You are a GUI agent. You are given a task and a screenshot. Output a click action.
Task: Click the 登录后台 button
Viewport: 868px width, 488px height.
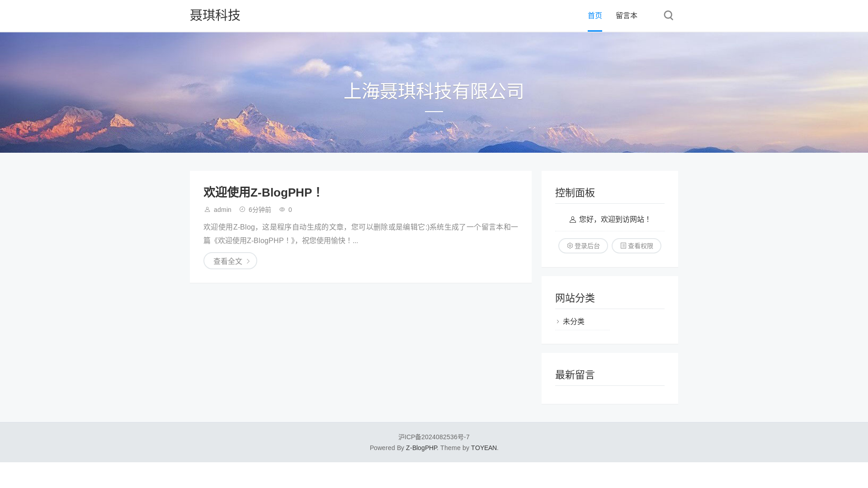point(583,246)
